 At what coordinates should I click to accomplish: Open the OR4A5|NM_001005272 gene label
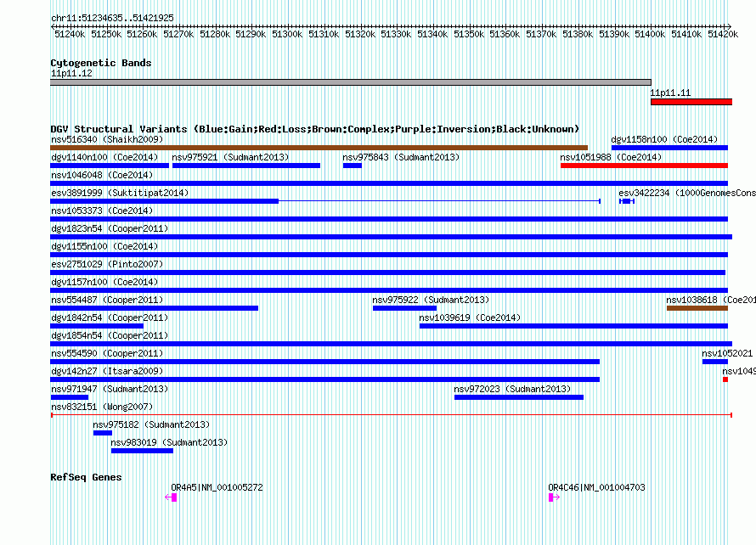click(x=217, y=487)
